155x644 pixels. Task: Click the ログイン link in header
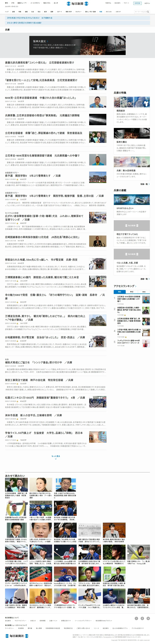tap(147, 3)
